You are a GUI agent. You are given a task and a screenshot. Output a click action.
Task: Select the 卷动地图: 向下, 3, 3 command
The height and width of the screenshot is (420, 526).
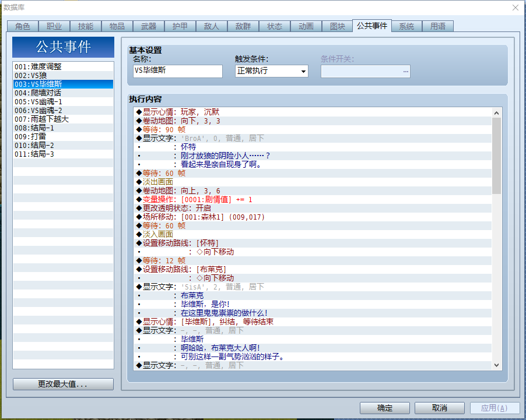313,121
